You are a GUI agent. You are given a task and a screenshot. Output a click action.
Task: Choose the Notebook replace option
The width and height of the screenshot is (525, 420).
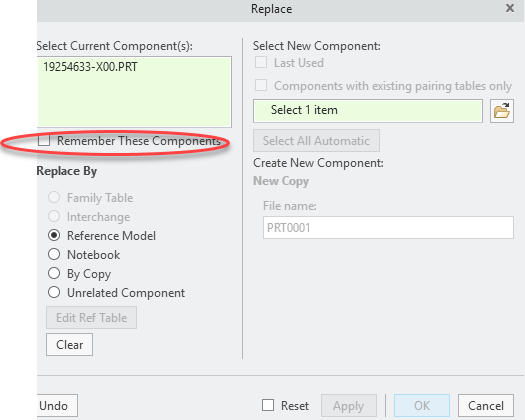(x=54, y=255)
